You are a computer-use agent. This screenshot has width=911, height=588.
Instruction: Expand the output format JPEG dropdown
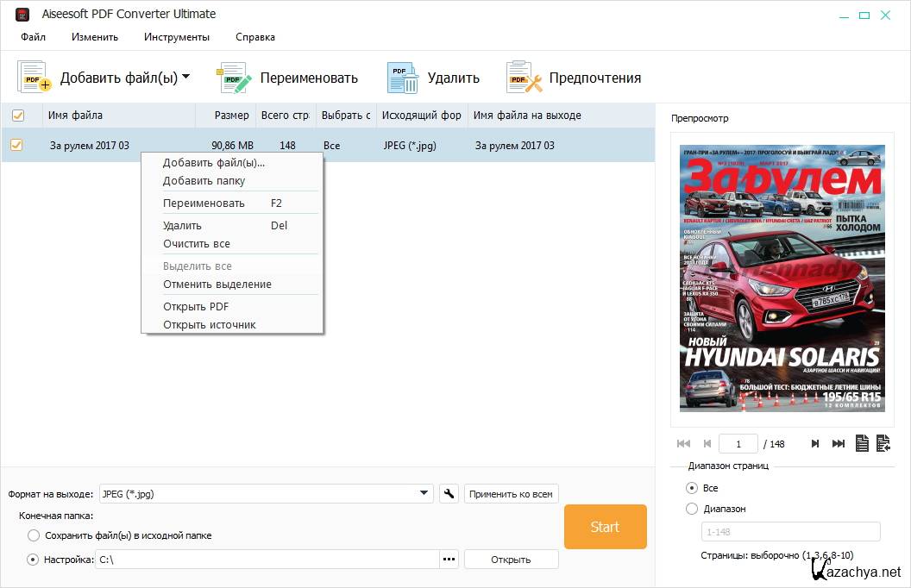pos(424,494)
